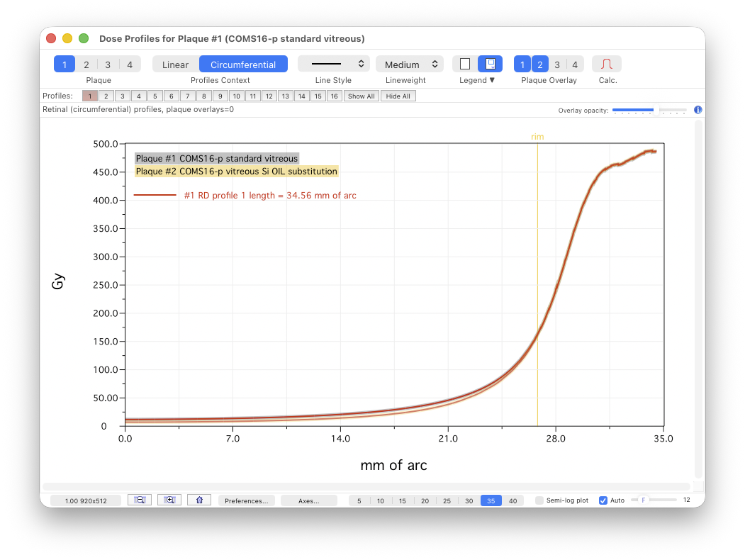Select the legend-shown plot icon
745x560 pixels.
[490, 64]
